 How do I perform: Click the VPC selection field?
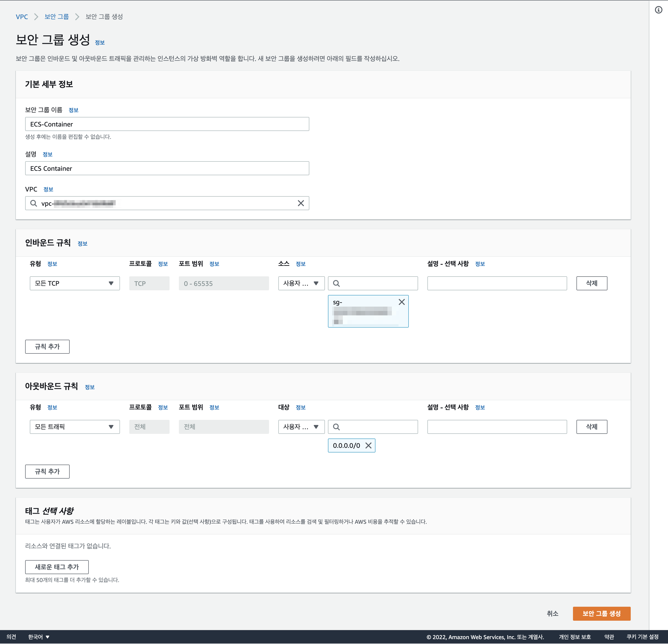coord(167,203)
